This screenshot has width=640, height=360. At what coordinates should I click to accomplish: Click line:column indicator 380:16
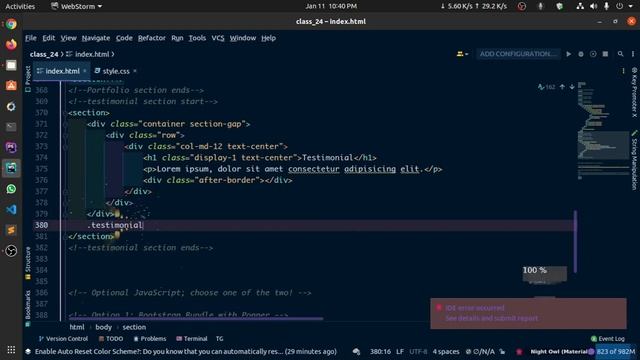click(x=380, y=351)
